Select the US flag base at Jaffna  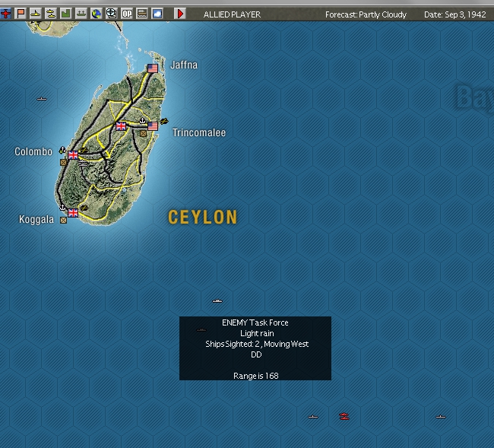pos(153,68)
